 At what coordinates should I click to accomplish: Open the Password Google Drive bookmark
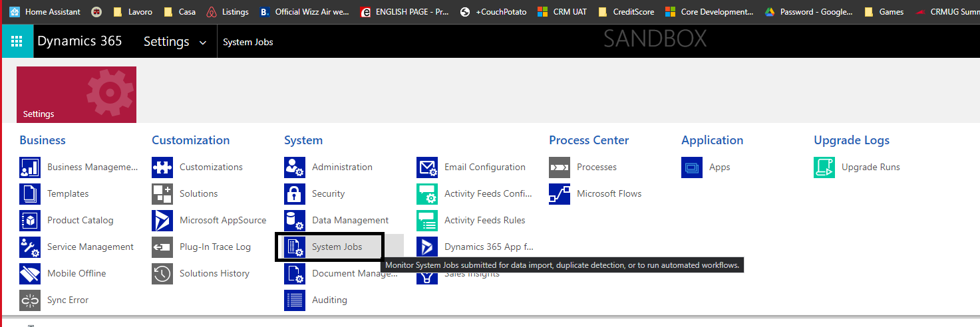point(808,11)
